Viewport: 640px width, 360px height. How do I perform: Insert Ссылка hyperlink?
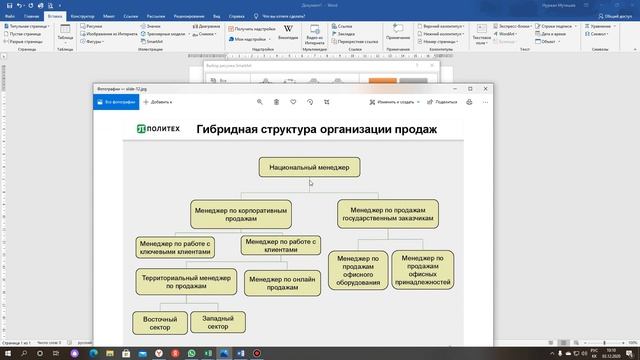(342, 26)
